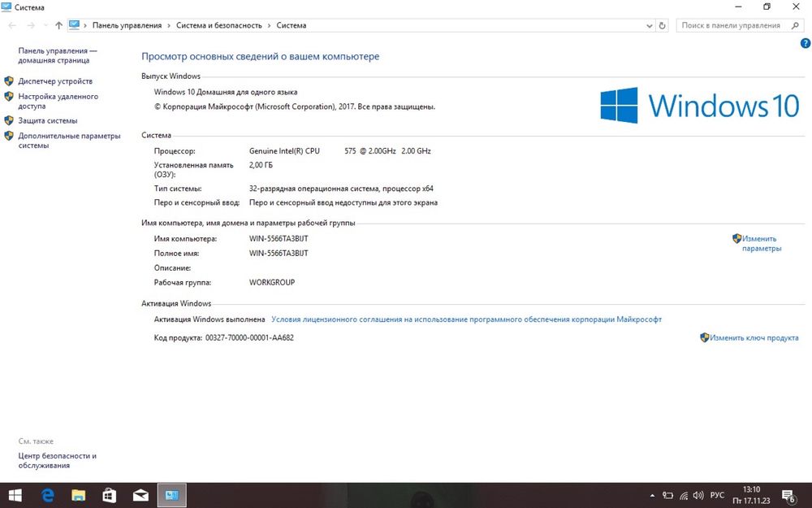
Task: Click the Выпуск Windows section heading
Action: (x=171, y=76)
